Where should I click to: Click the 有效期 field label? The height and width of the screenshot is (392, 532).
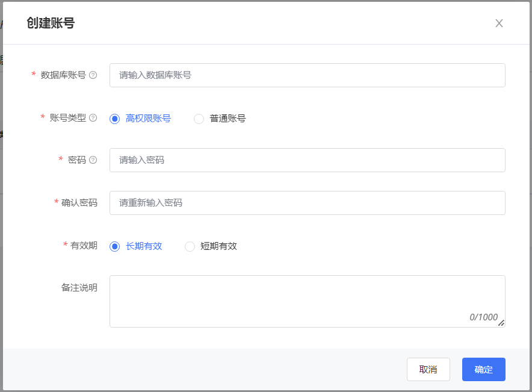[x=84, y=246]
